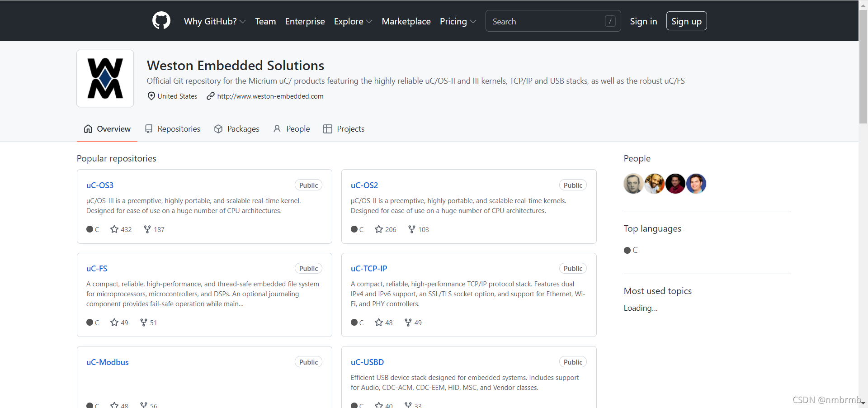Click the Sign in link

pos(643,21)
